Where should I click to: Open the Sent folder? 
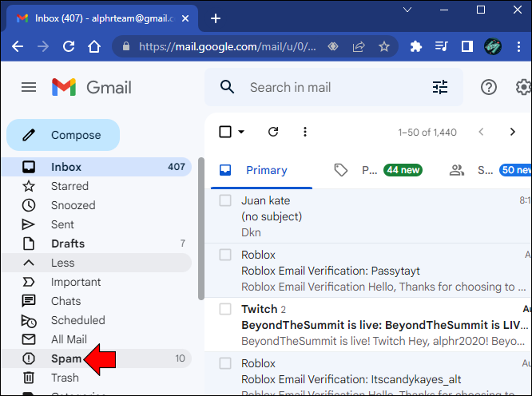[97, 224]
